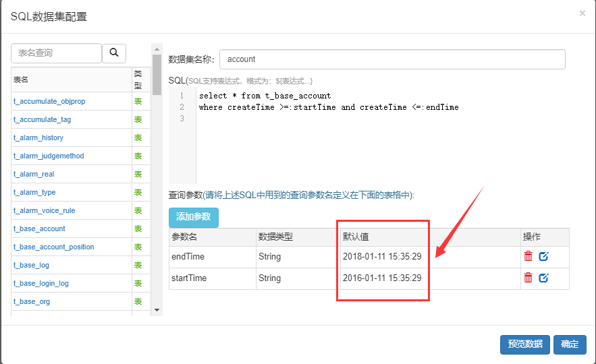Image resolution: width=596 pixels, height=364 pixels.
Task: Focus the 表名查询 search field
Action: (56, 53)
